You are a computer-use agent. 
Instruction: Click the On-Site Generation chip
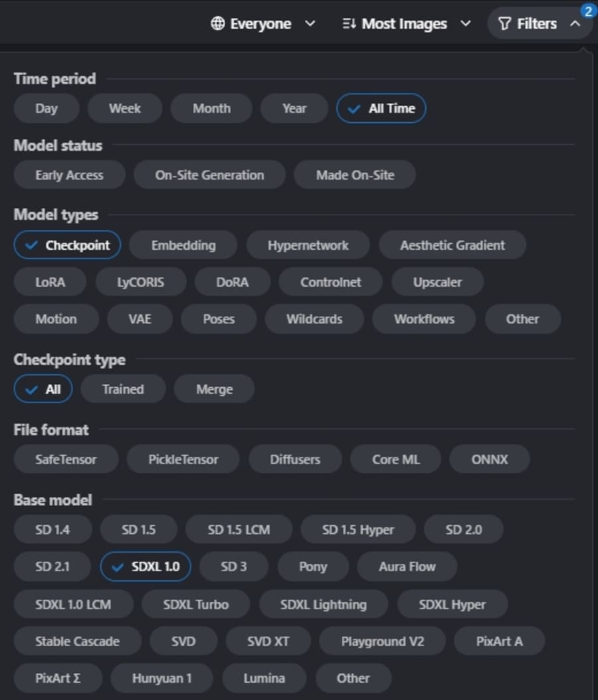[209, 175]
